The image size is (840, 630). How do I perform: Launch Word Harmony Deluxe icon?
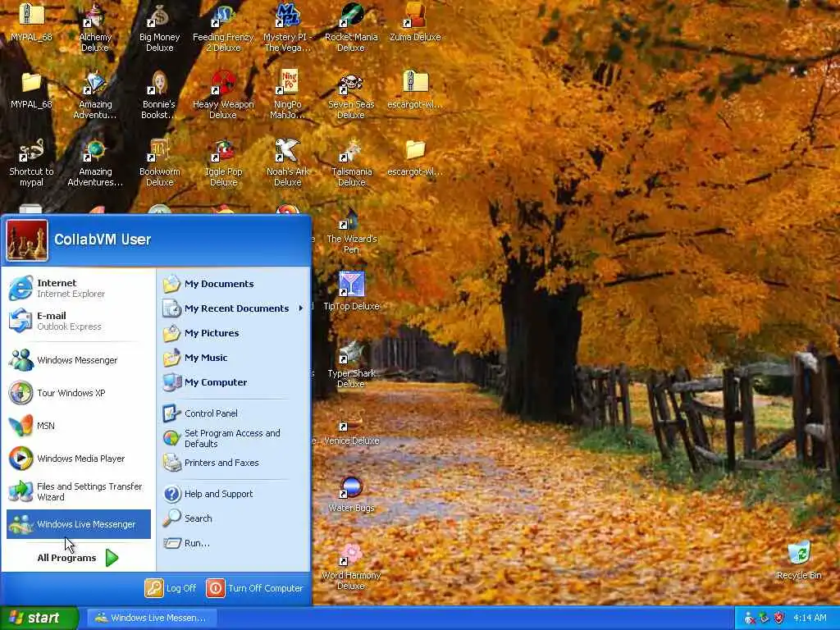coord(351,567)
